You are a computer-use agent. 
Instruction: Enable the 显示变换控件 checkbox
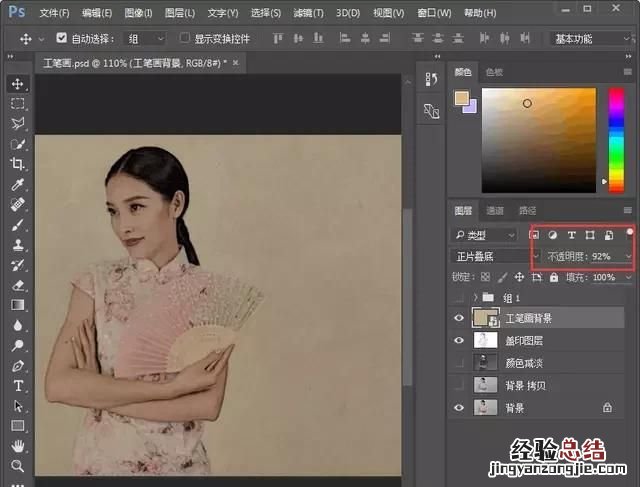tap(184, 38)
